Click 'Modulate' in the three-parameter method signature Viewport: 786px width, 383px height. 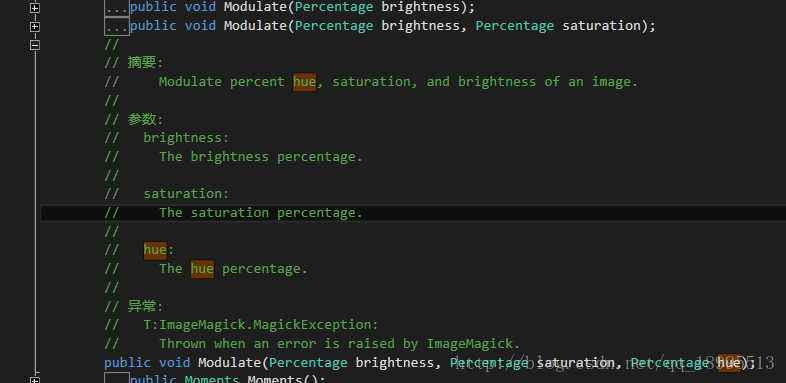click(229, 362)
